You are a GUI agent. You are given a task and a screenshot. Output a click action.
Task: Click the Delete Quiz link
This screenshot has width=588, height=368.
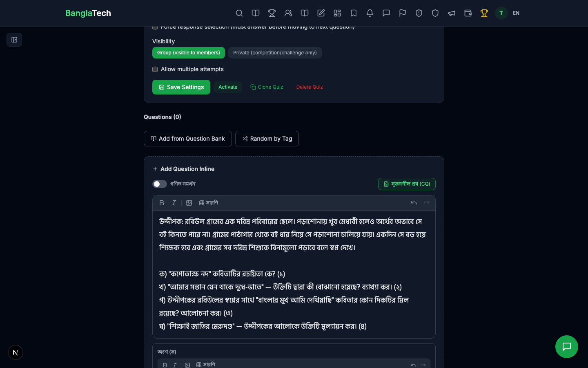point(310,87)
